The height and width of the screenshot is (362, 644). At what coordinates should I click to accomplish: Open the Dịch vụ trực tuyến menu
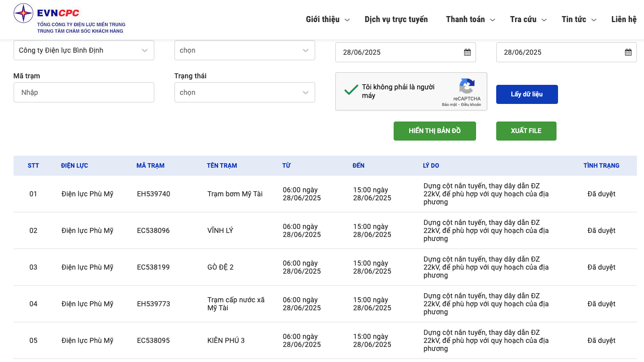396,19
